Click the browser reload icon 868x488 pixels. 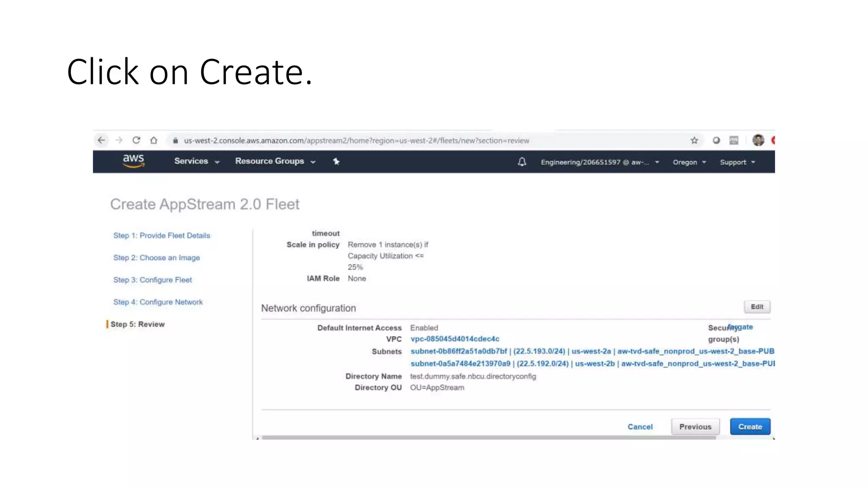click(x=136, y=140)
